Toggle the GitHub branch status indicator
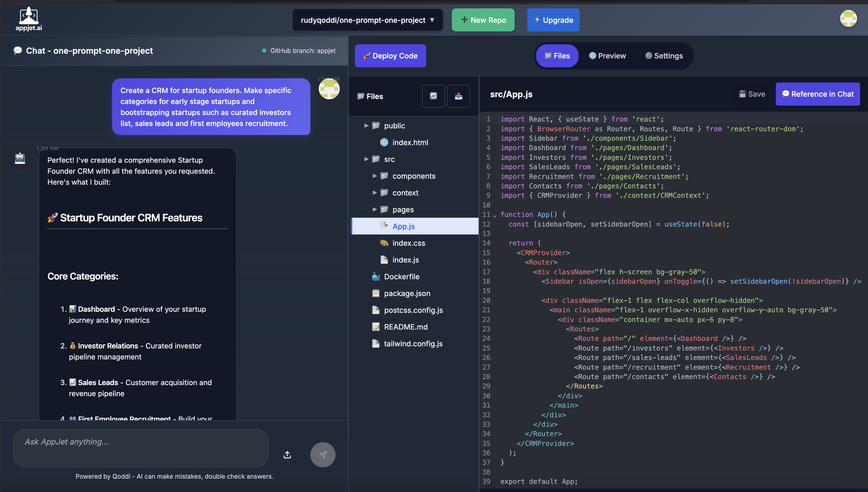This screenshot has width=868, height=492. point(265,51)
